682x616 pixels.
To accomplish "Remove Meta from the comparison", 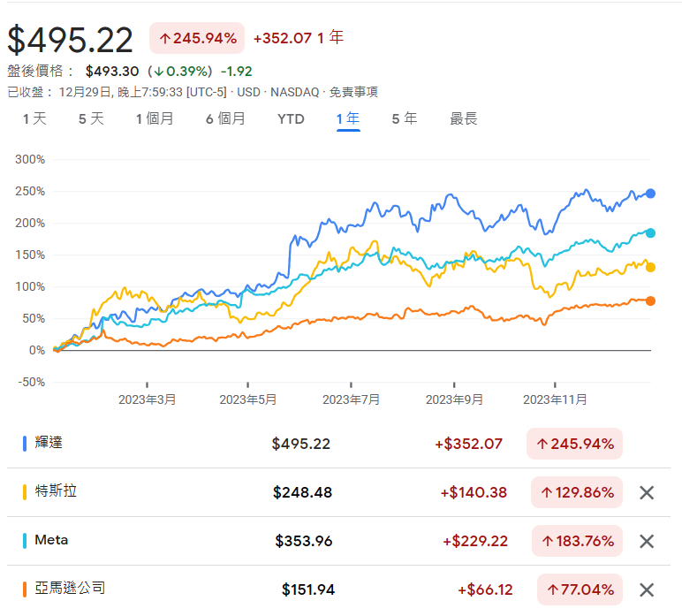I will point(647,542).
